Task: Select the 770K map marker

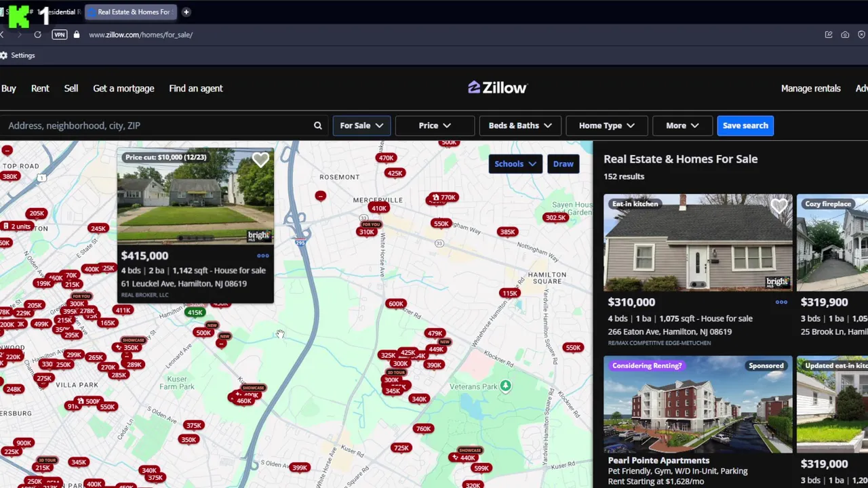Action: point(443,198)
